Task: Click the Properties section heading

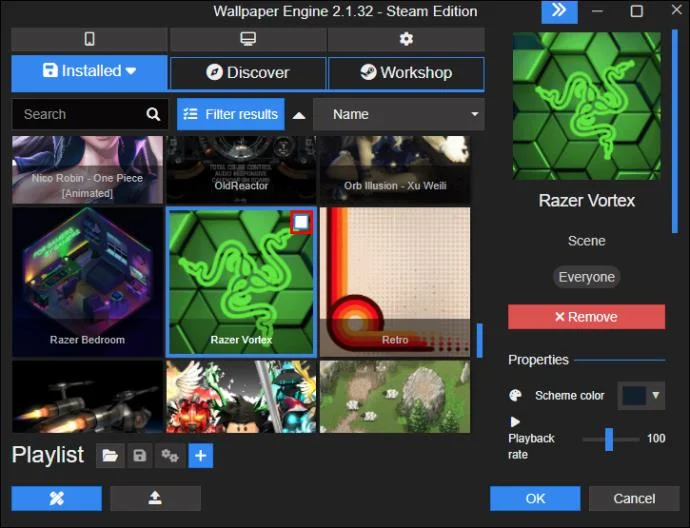Action: (538, 360)
